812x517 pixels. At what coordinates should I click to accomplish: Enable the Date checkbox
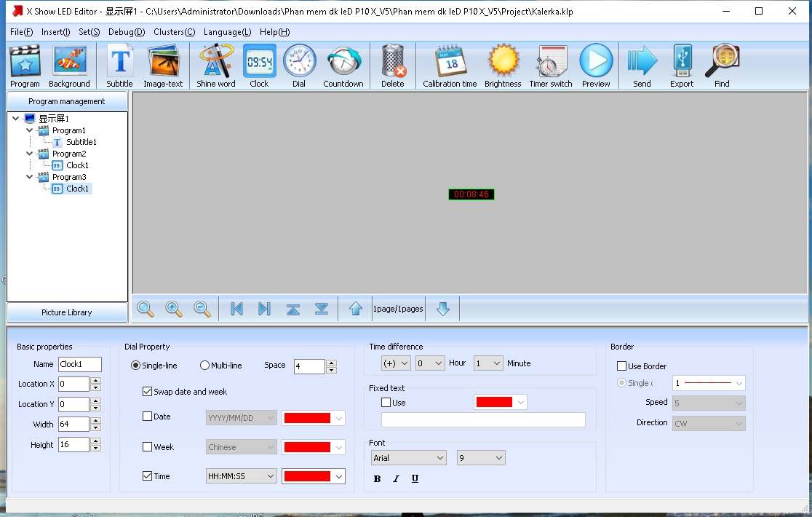click(148, 417)
